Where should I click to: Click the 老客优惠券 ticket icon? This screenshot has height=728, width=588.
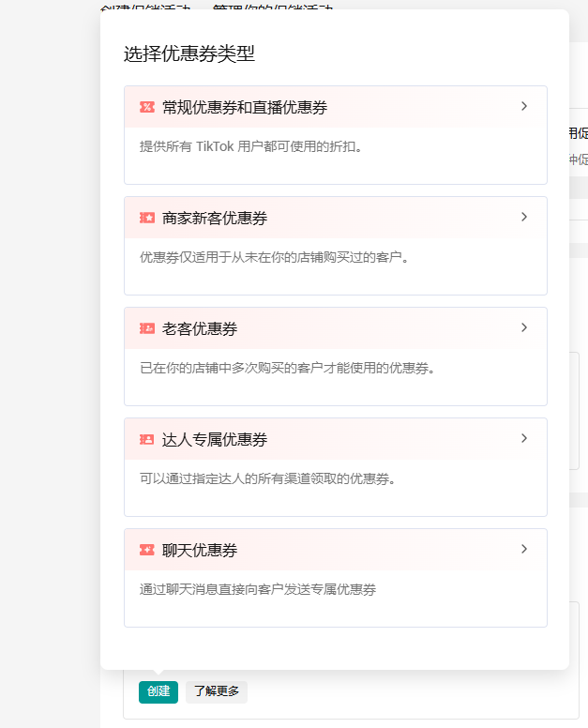click(147, 328)
